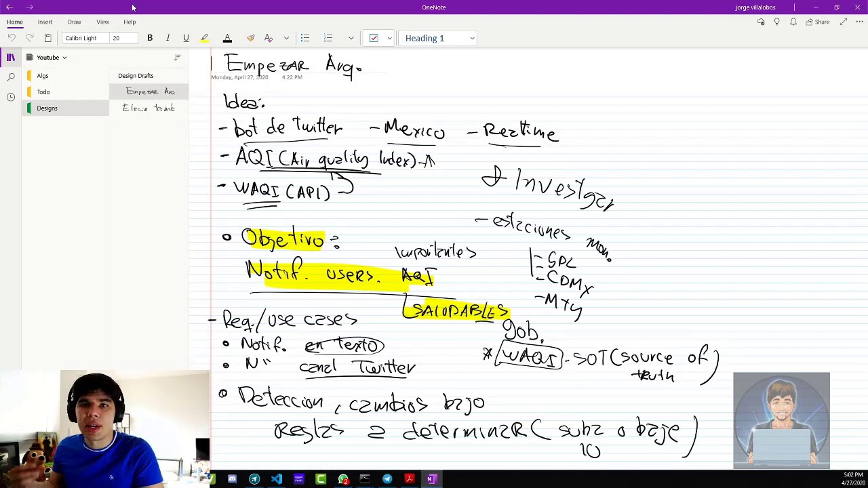Viewport: 868px width, 488px height.
Task: Select the Designs section
Action: pos(66,108)
